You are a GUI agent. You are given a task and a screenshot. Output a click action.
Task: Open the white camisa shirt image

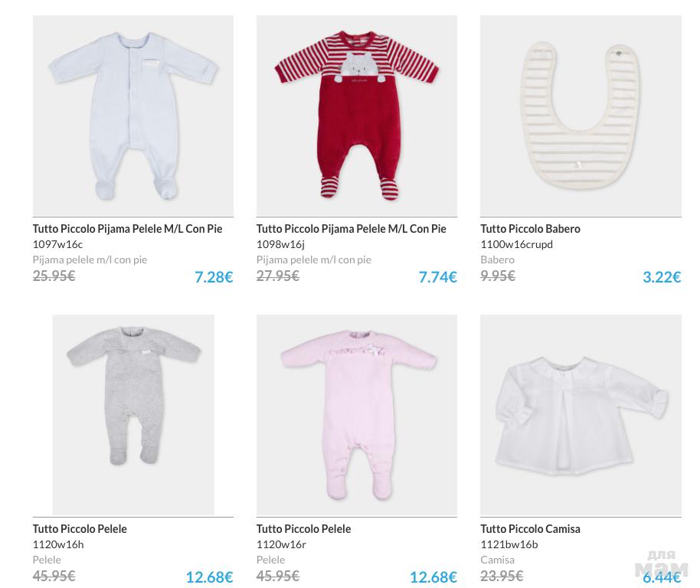coord(580,414)
